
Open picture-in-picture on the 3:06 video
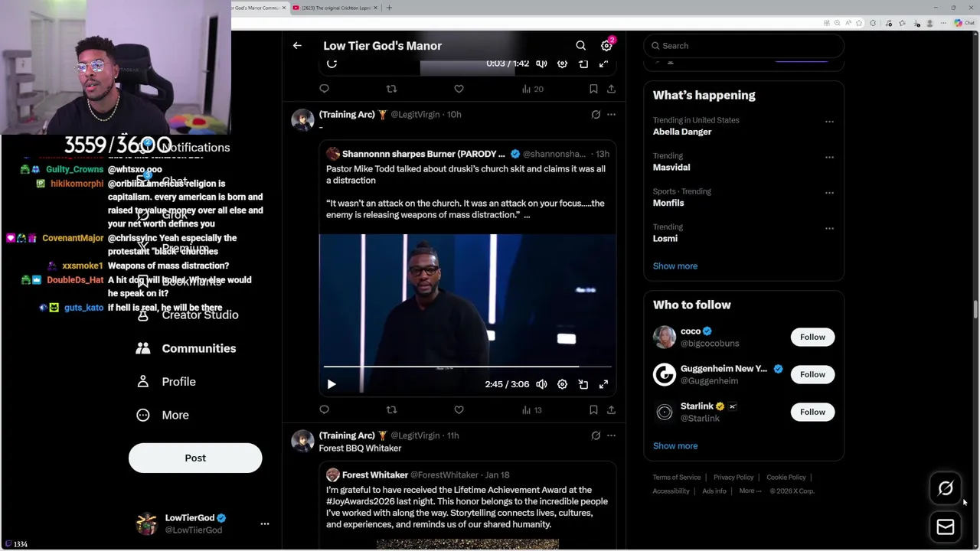[583, 384]
